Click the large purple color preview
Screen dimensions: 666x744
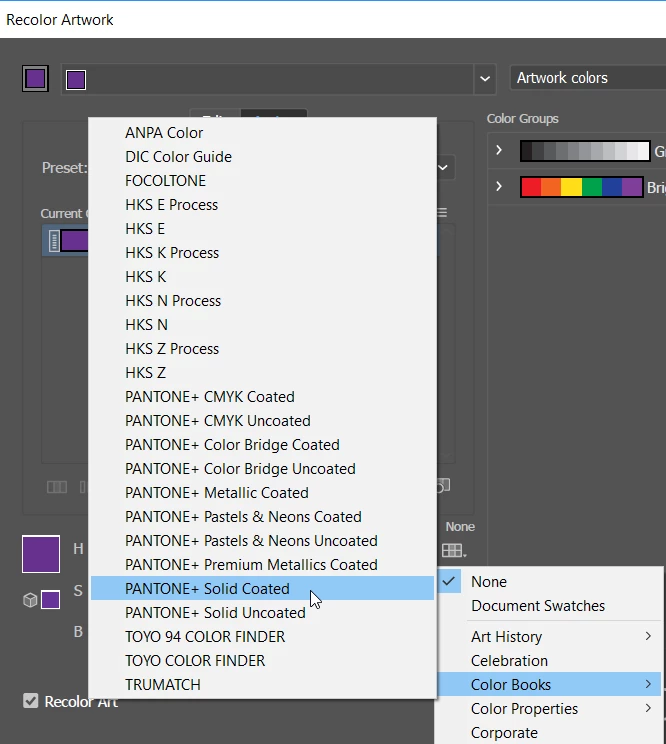click(41, 554)
